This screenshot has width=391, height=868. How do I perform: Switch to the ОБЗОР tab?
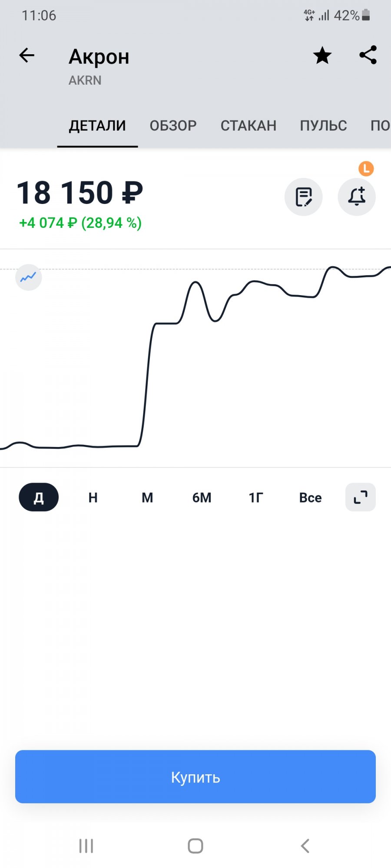click(173, 126)
